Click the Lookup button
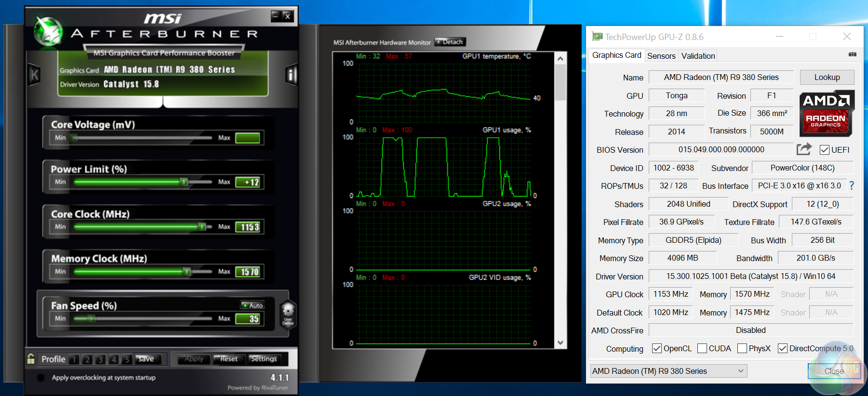This screenshot has width=868, height=396. [827, 77]
